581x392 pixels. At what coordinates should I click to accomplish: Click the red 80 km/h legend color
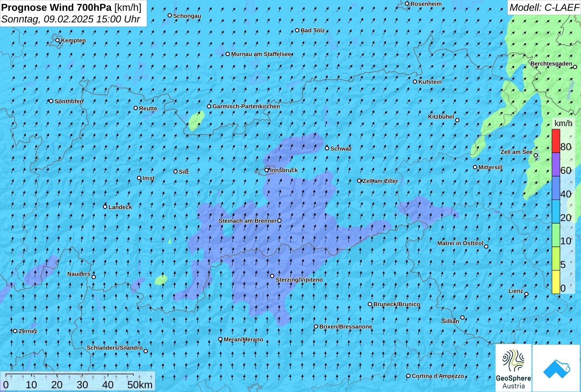point(556,141)
